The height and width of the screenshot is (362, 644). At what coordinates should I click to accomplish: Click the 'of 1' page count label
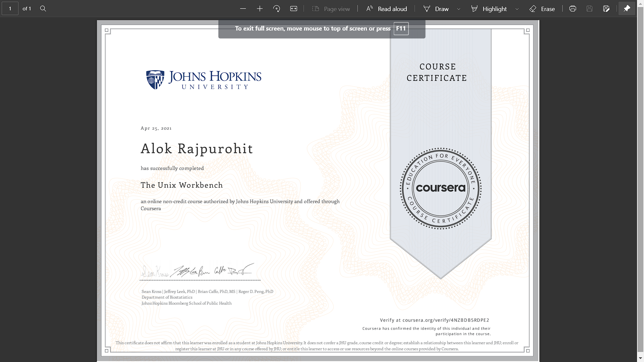(27, 9)
